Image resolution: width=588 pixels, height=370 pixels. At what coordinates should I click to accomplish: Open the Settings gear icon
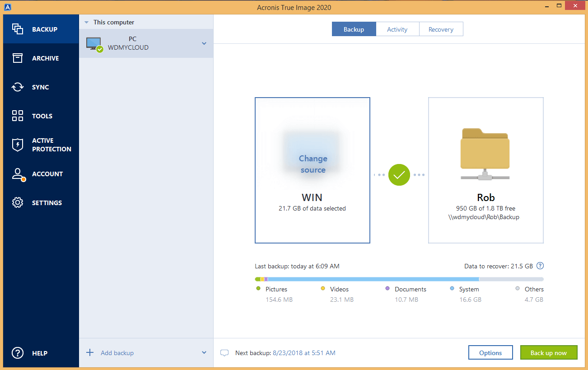point(18,202)
